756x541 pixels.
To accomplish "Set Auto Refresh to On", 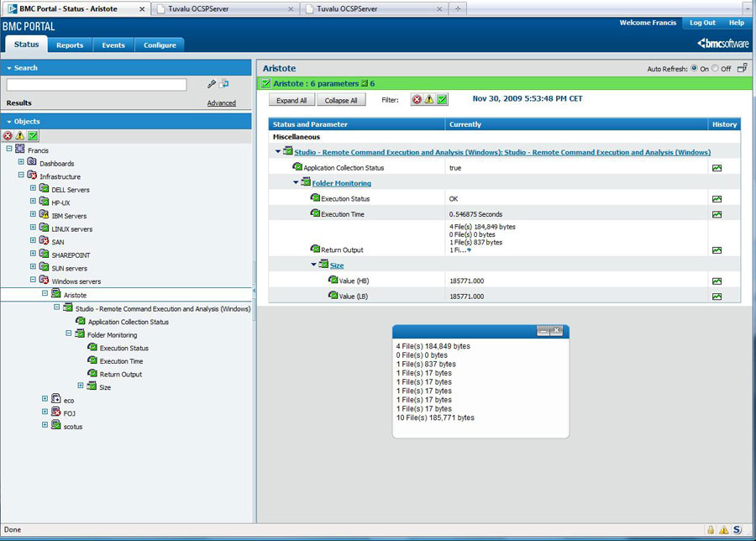I will (693, 69).
